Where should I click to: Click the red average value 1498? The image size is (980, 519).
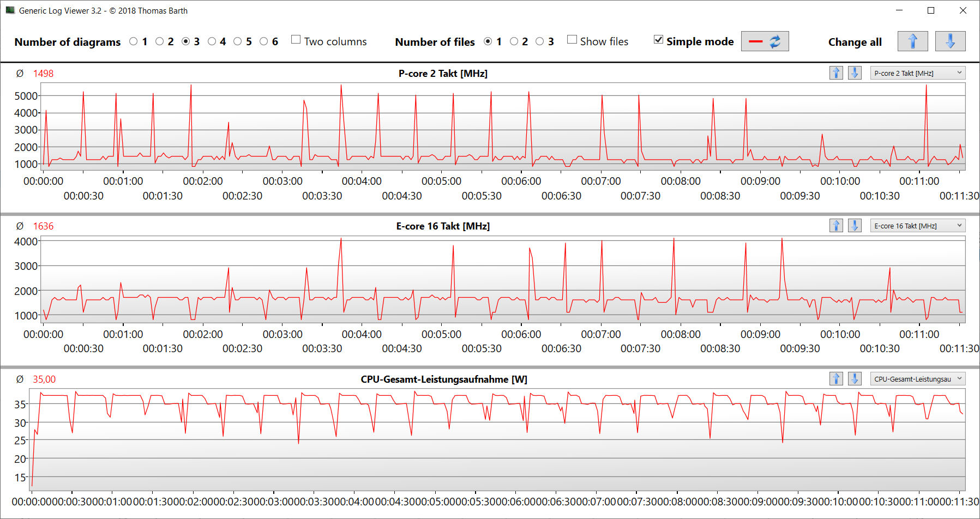43,74
